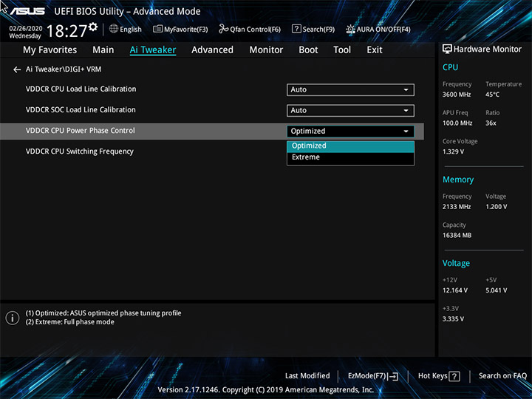532x399 pixels.
Task: Open MyFavorite(F3) list
Action: coord(180,29)
